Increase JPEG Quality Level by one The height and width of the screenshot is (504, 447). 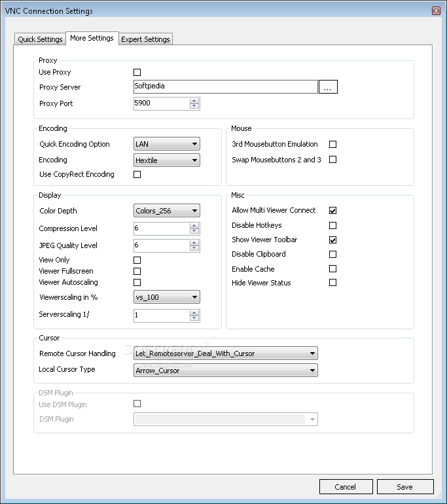(194, 243)
